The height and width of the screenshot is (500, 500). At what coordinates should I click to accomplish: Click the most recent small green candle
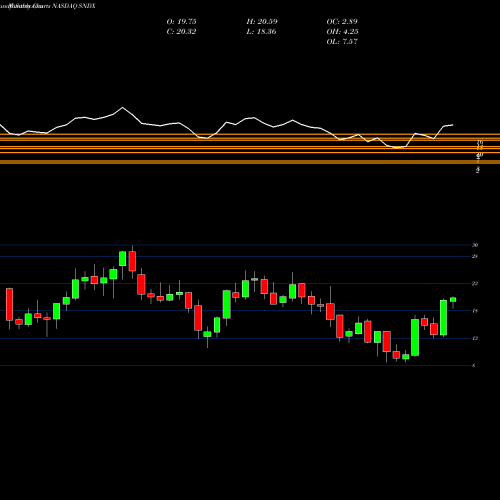453,300
